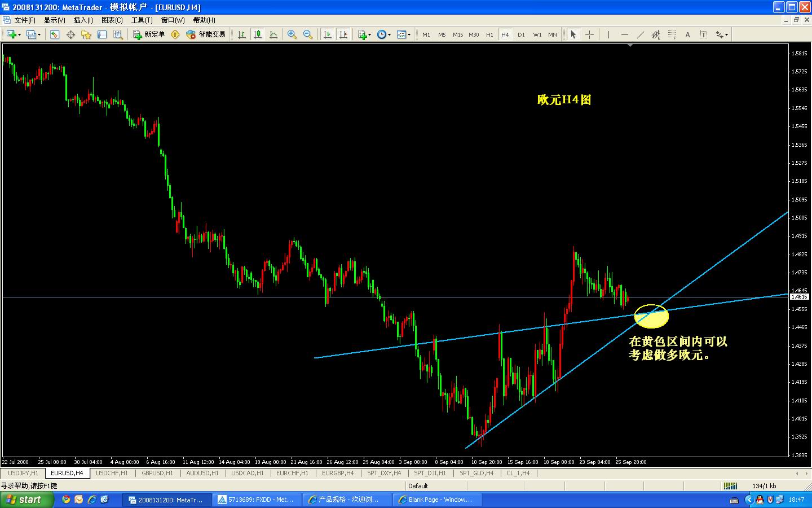
Task: Set timeframe to M15
Action: point(458,34)
